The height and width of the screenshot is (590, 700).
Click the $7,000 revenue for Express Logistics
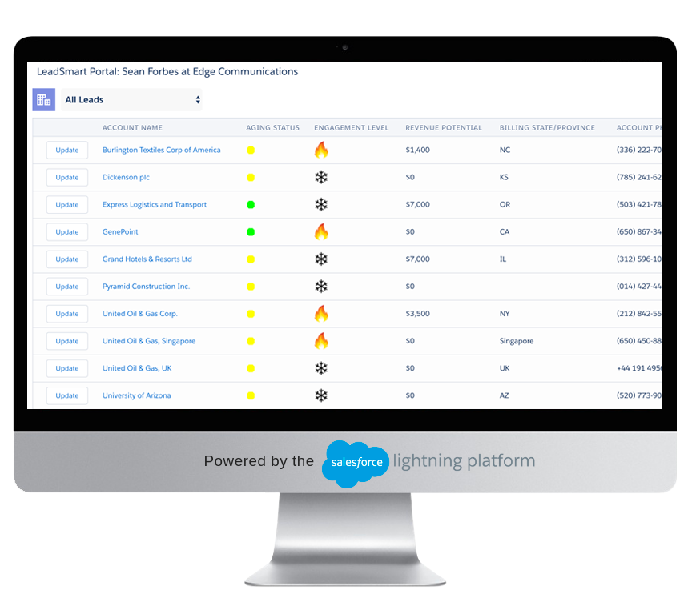[417, 204]
